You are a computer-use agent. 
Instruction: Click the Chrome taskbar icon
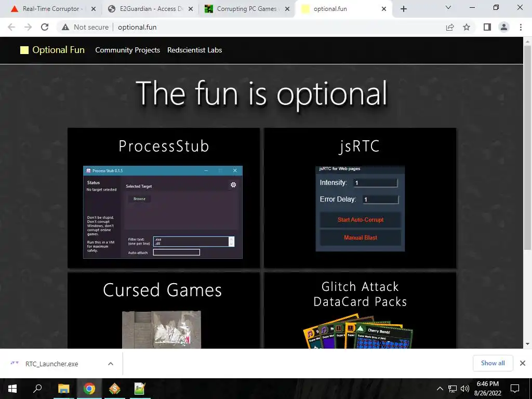pos(89,389)
